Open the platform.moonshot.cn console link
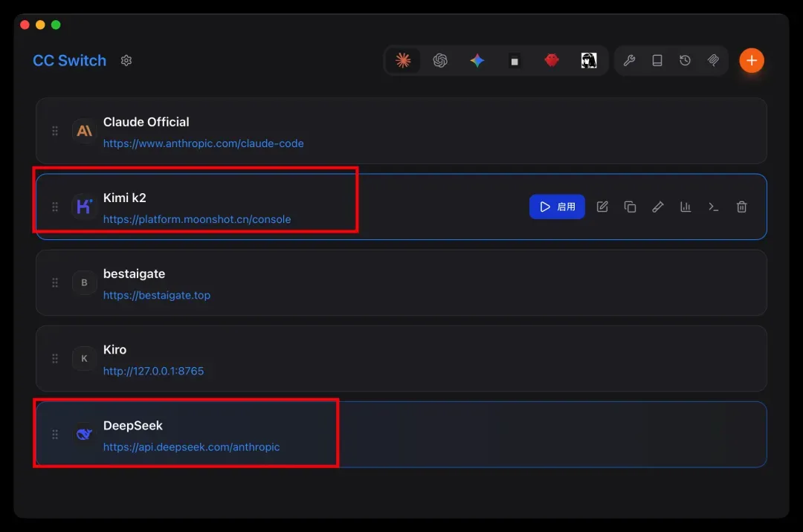This screenshot has height=532, width=803. pyautogui.click(x=197, y=219)
